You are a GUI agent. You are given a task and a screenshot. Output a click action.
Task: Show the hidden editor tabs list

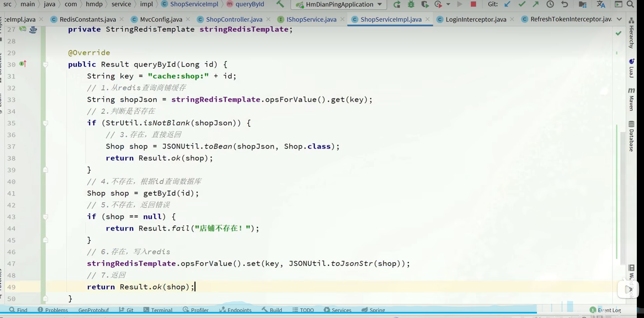(619, 19)
